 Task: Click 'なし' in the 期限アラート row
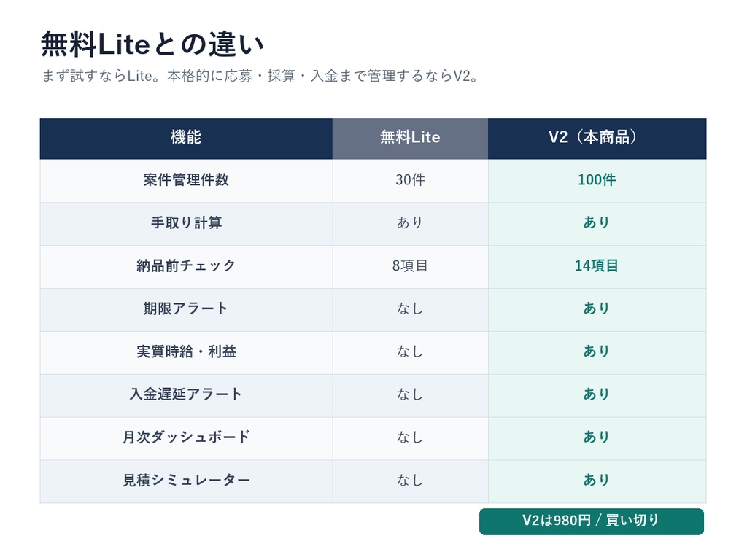[410, 308]
